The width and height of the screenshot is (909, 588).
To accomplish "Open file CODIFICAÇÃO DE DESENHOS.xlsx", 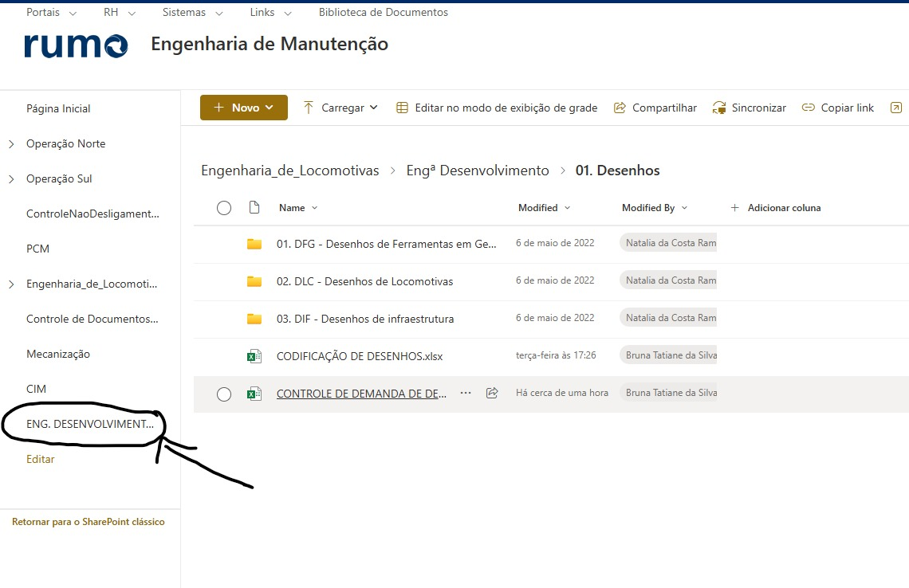I will 360,356.
